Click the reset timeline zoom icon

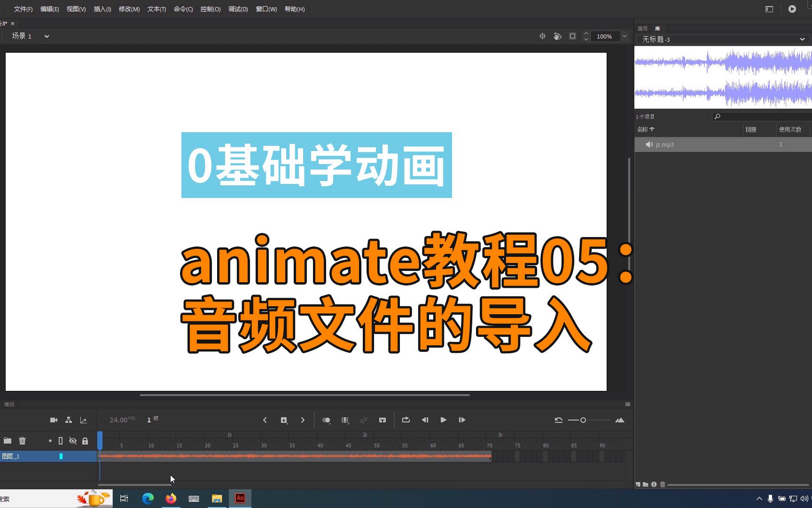558,420
